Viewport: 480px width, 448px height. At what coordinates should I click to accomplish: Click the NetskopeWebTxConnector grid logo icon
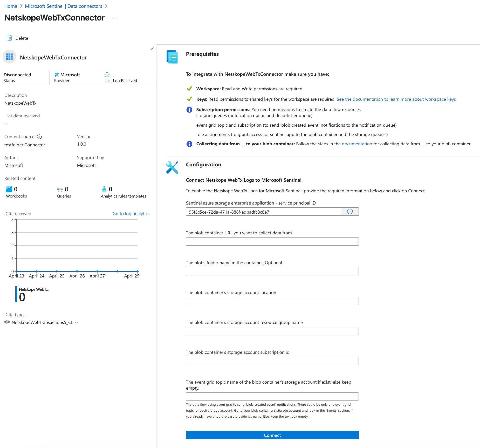[x=10, y=57]
